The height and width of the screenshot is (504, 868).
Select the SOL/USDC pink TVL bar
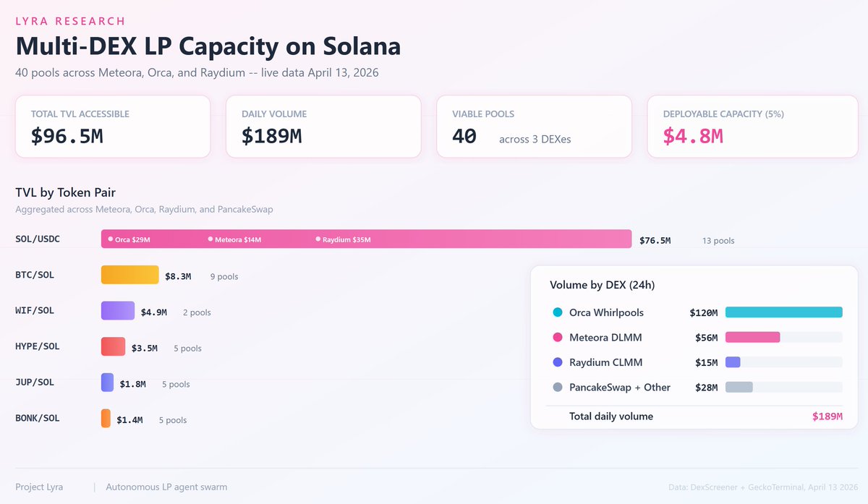[367, 239]
